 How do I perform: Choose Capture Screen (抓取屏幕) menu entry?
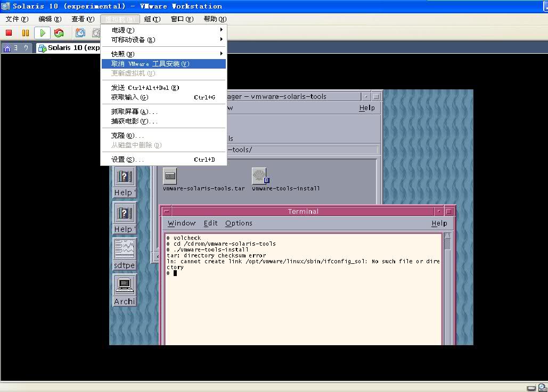pos(163,112)
